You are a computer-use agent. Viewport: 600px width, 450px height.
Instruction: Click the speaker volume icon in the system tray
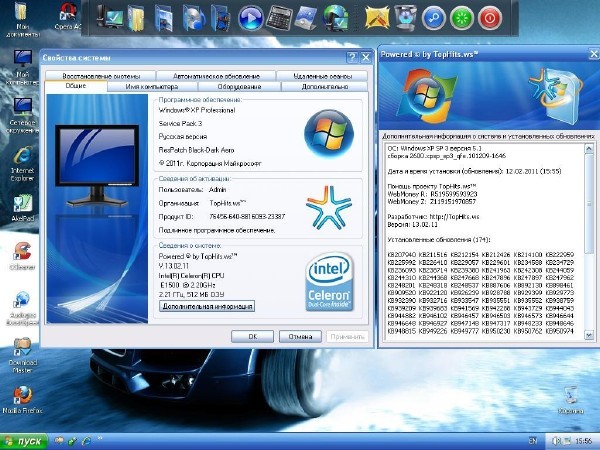coord(556,441)
